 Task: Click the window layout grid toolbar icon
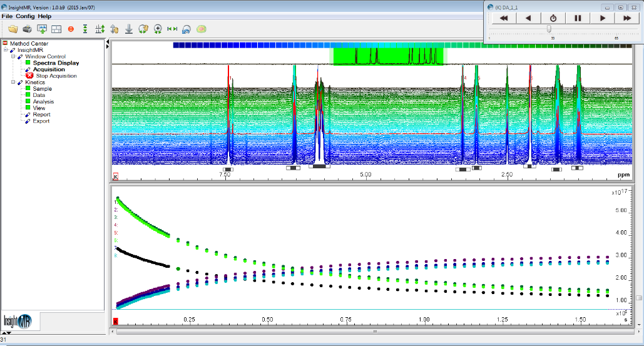click(x=56, y=29)
